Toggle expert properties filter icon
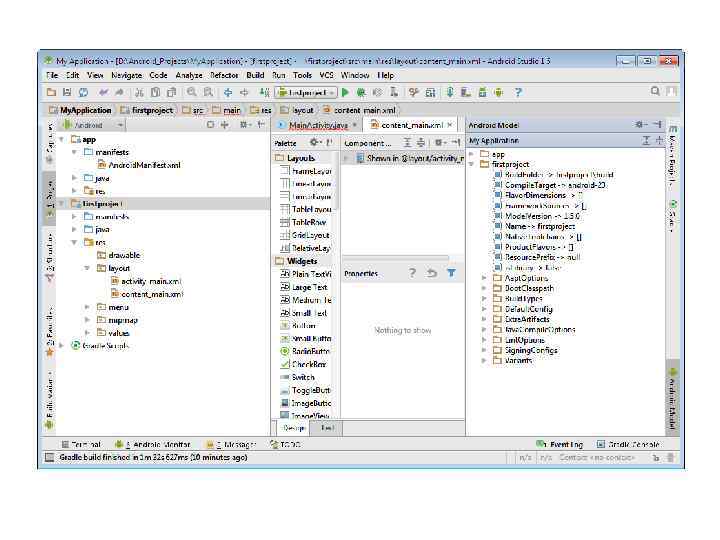Screen dimensions: 720x540 (x=451, y=273)
